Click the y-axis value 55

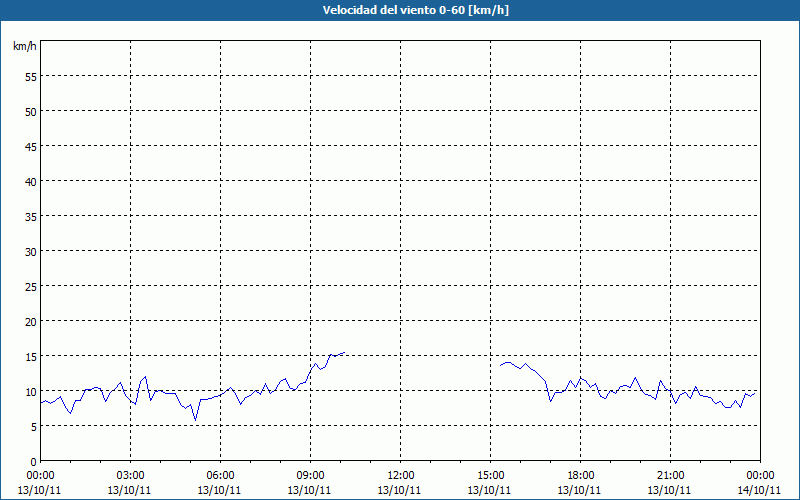31,77
